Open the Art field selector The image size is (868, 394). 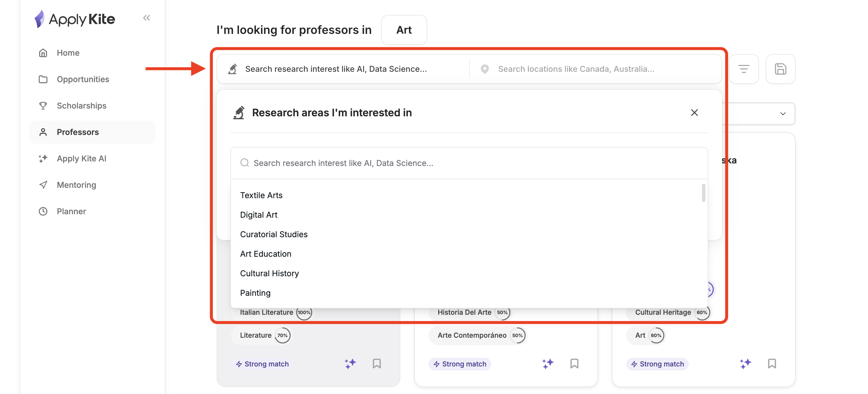[404, 30]
